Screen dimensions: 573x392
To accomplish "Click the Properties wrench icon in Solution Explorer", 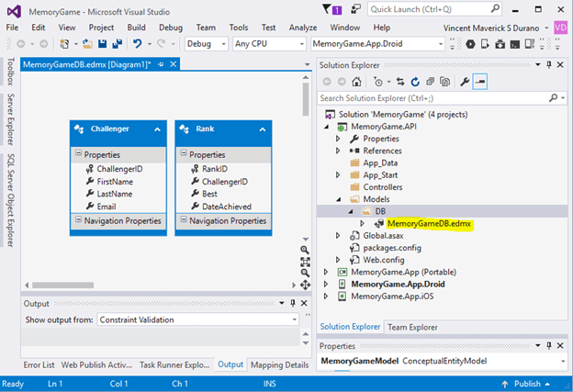I will coord(465,82).
